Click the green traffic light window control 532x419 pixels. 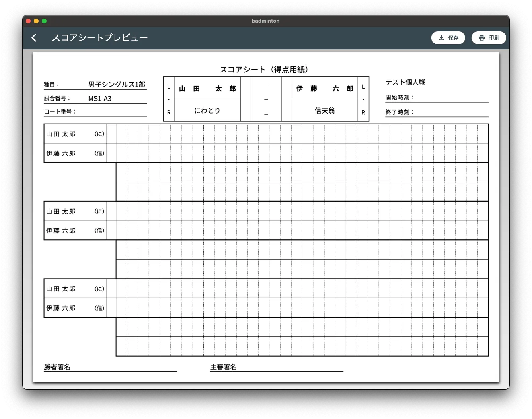tap(44, 21)
